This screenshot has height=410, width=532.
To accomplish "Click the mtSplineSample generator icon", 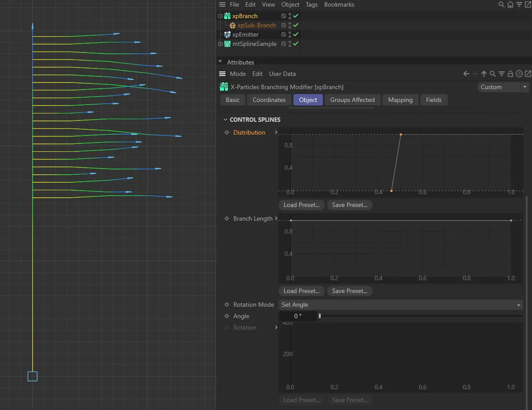I will 227,44.
